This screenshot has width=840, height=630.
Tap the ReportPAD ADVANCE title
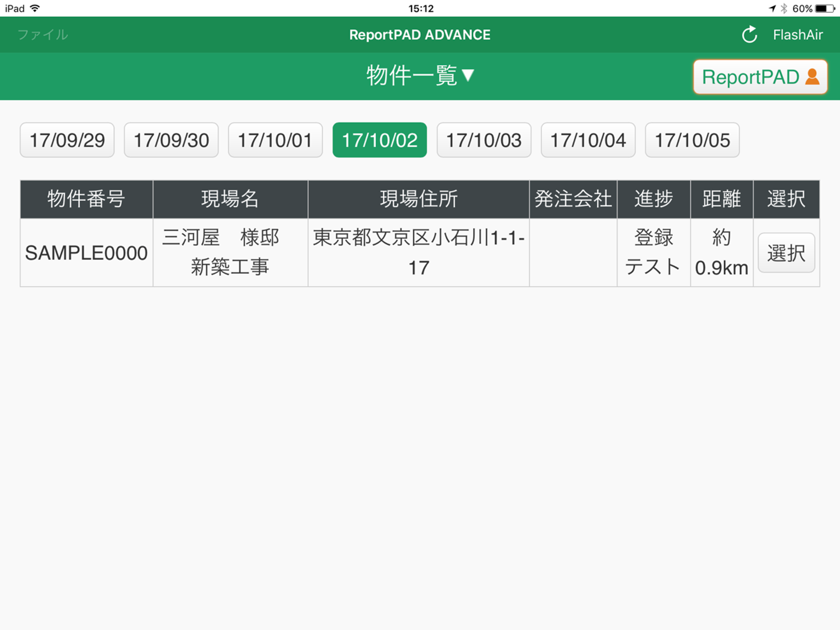point(420,35)
